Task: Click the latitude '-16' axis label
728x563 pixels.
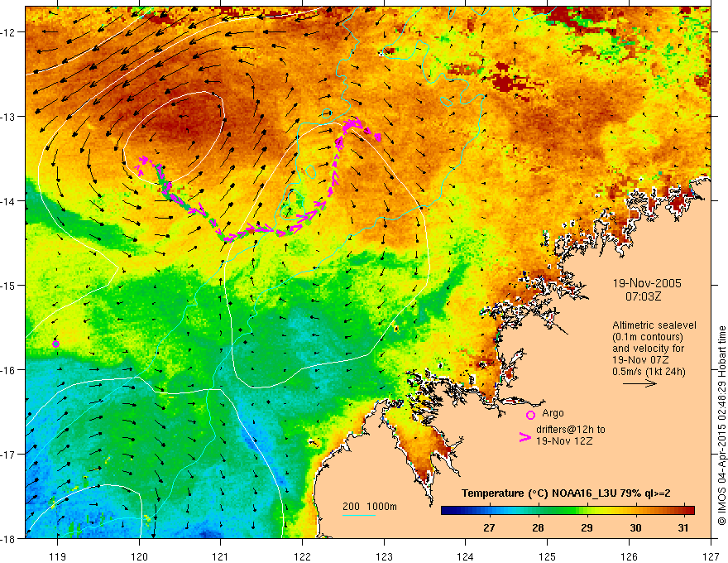Action: click(x=8, y=370)
